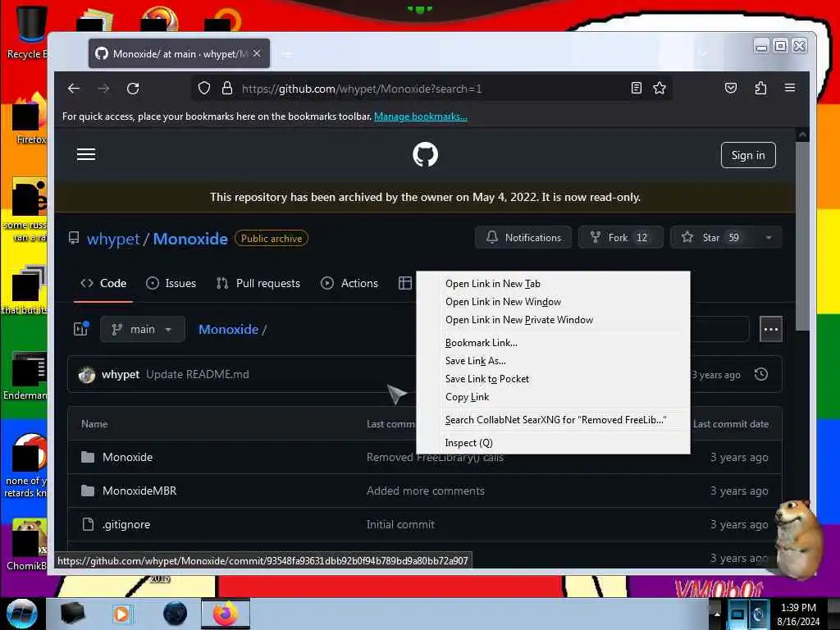Switch to the Issues tab
840x630 pixels.
[x=171, y=283]
